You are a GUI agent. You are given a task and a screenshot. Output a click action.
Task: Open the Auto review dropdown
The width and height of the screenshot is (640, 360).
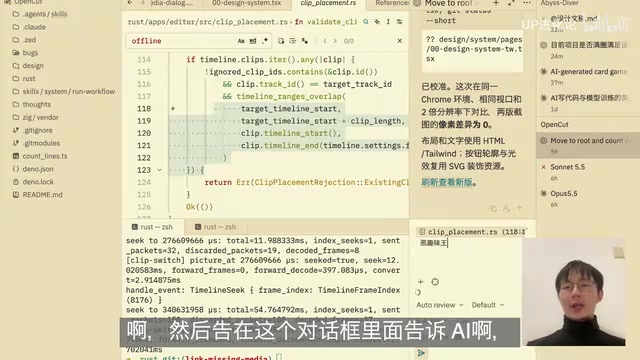click(x=440, y=305)
